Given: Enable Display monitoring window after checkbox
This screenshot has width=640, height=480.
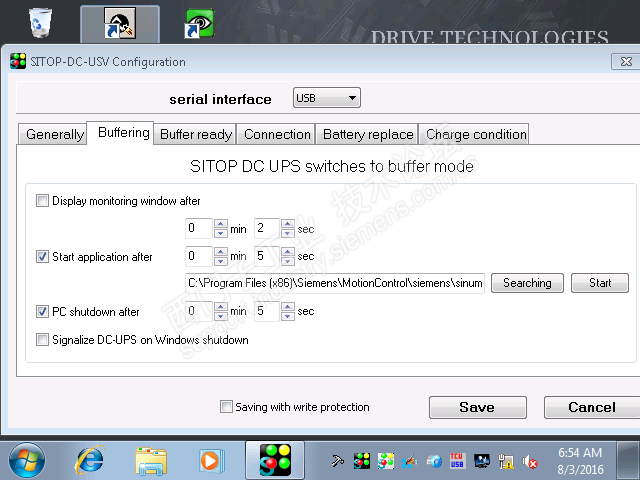Looking at the screenshot, I should point(42,201).
